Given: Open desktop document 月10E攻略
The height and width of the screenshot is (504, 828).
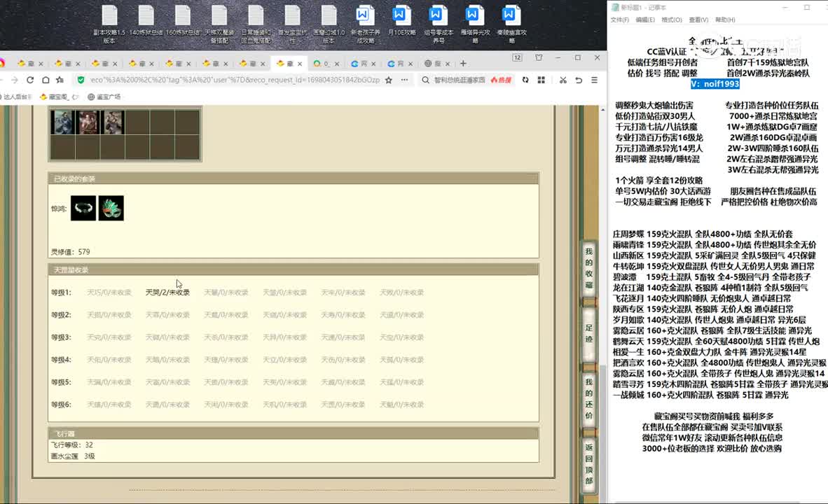Looking at the screenshot, I should 402,21.
